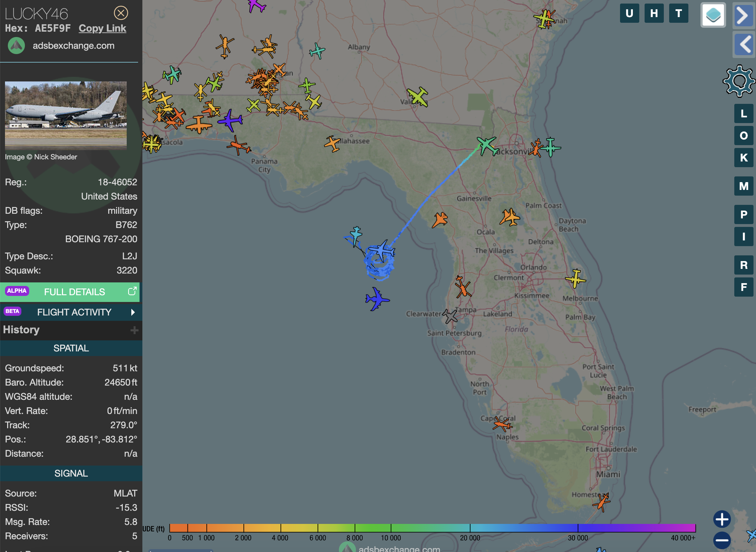The image size is (756, 552).
Task: Select the teal aircraft off Jacksonville coast
Action: [x=551, y=147]
